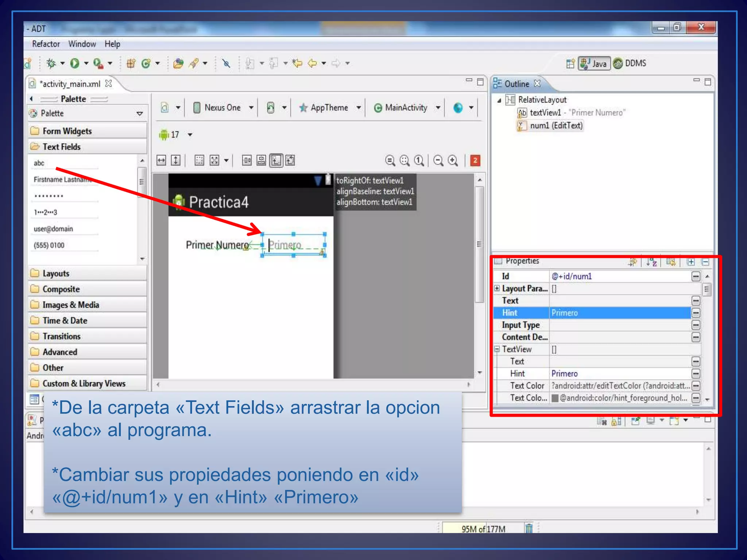Open the Refactor menu
747x560 pixels.
(x=46, y=44)
